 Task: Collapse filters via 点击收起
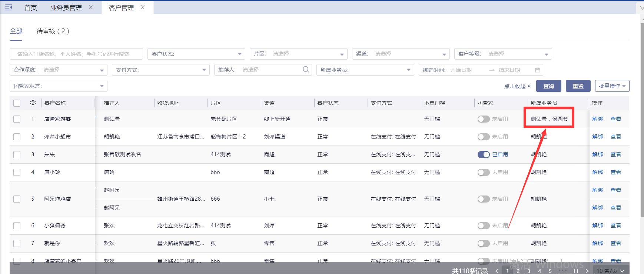[x=517, y=86]
